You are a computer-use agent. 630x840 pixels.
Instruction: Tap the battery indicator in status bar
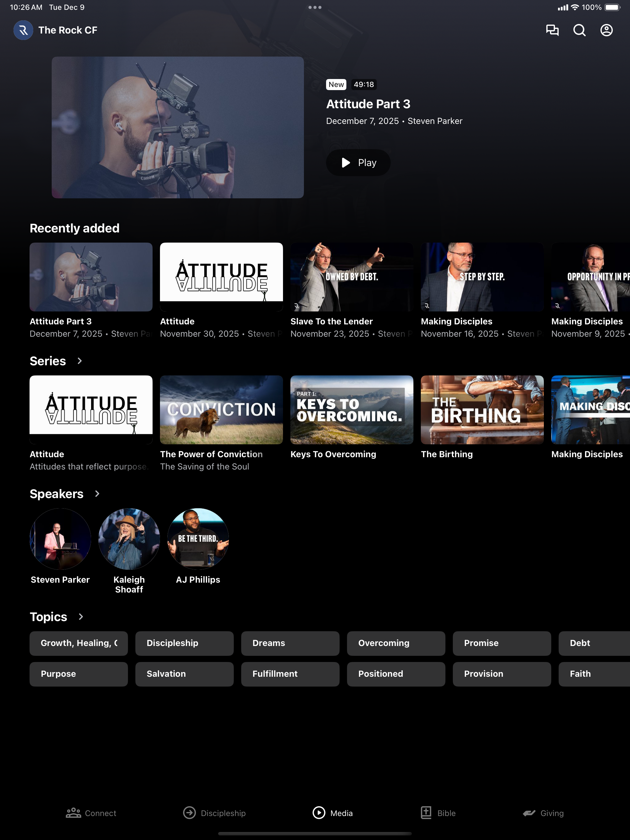pyautogui.click(x=612, y=7)
